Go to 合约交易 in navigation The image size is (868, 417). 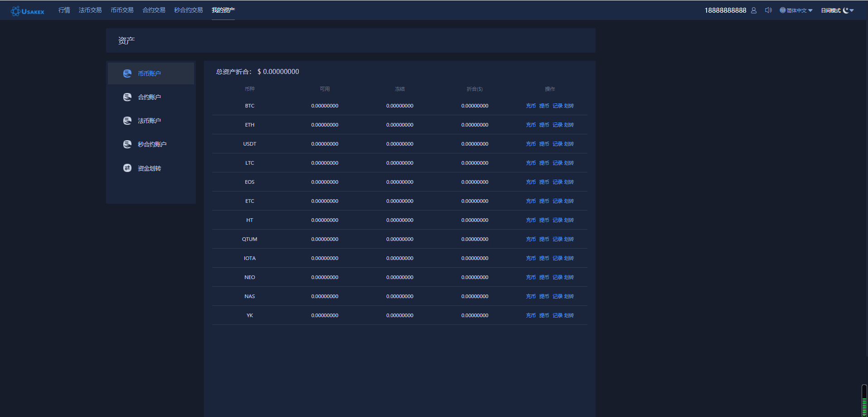[154, 10]
